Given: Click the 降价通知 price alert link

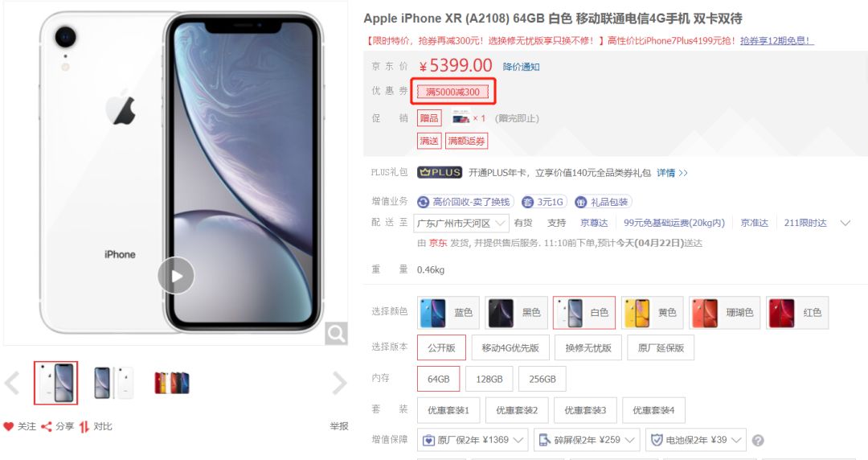Looking at the screenshot, I should [521, 67].
